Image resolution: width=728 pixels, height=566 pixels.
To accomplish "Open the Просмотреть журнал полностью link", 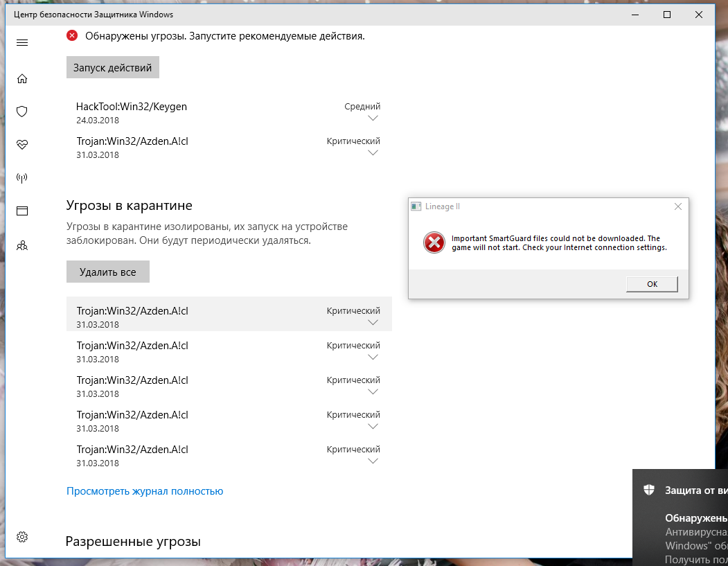I will pos(145,491).
